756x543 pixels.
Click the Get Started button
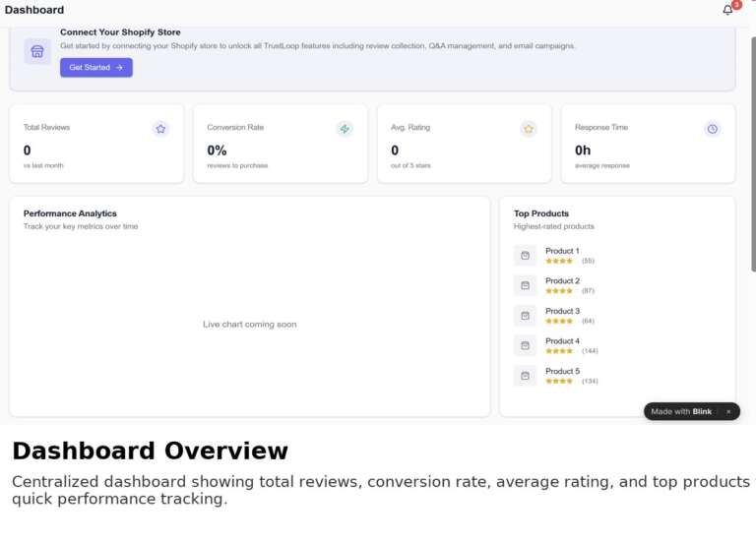pos(95,68)
